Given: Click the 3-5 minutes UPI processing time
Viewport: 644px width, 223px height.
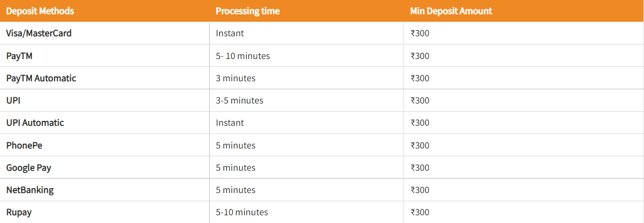Looking at the screenshot, I should tap(239, 100).
